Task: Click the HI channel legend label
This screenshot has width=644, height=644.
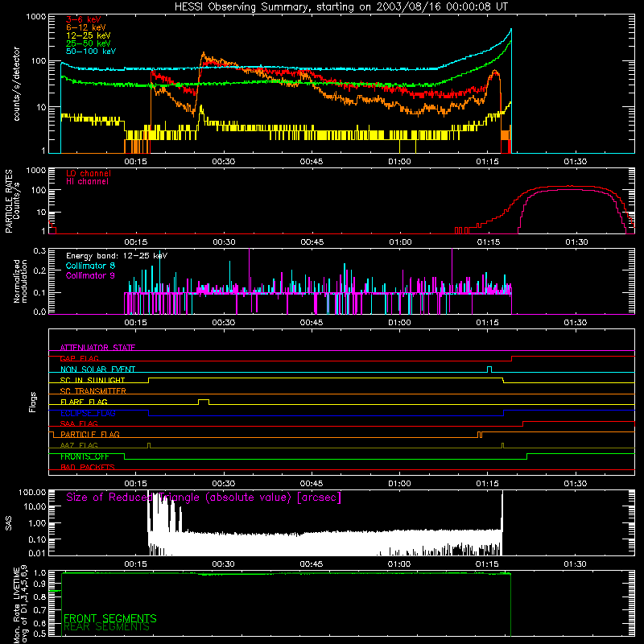Action: (88, 182)
